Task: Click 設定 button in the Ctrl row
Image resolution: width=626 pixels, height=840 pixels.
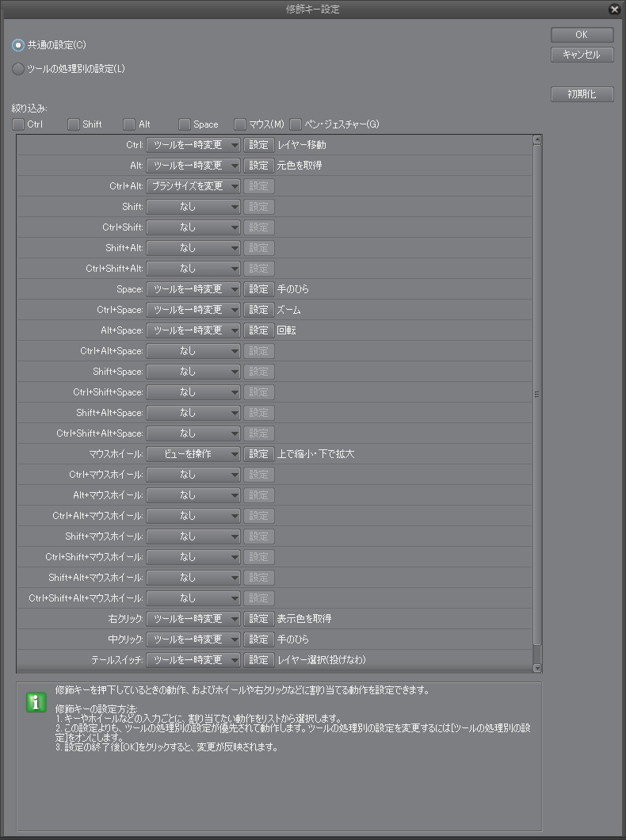Action: tap(258, 145)
